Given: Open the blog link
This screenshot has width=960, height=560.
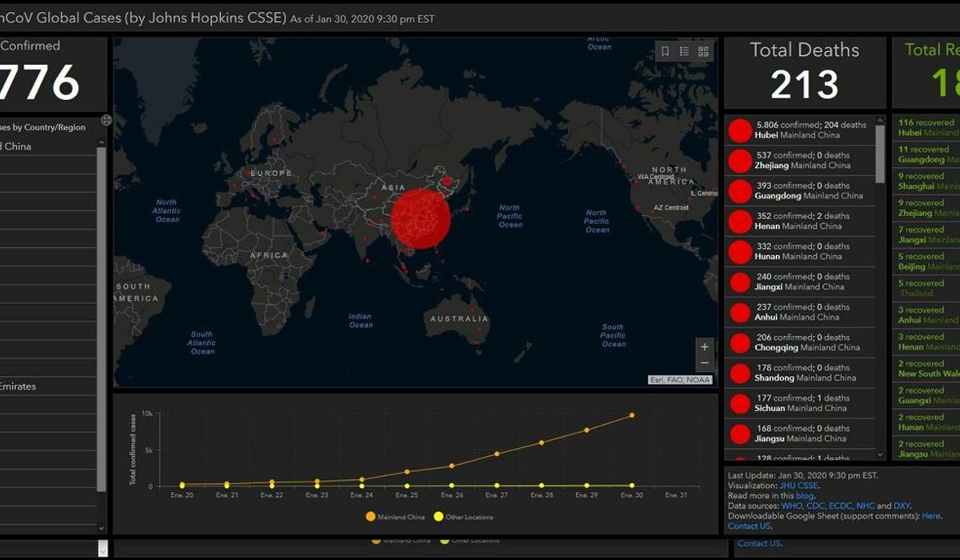Looking at the screenshot, I should coord(804,496).
